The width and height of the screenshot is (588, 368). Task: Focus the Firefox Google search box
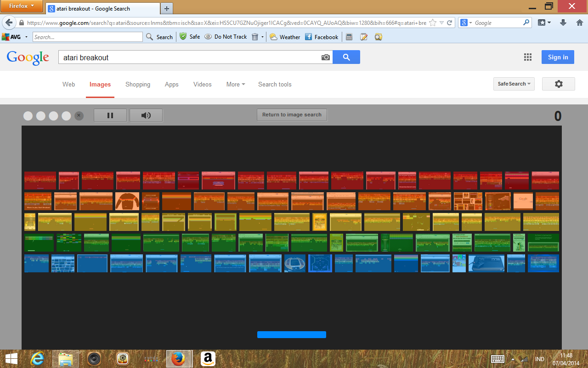498,23
